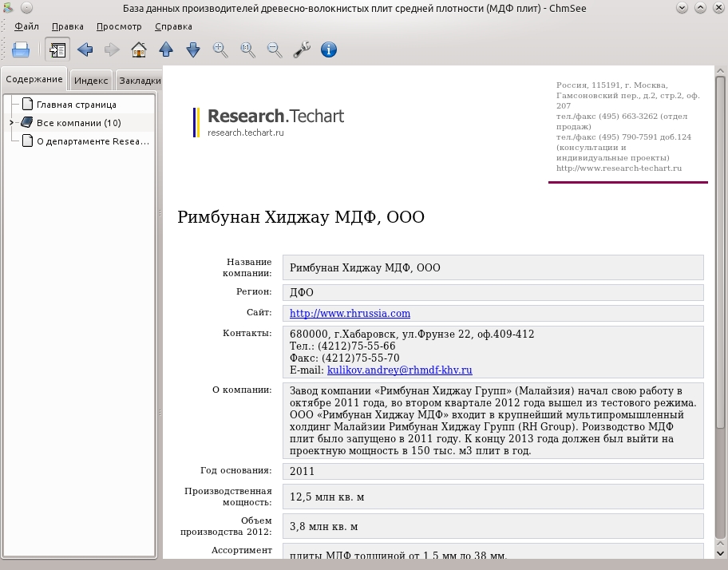Image resolution: width=728 pixels, height=570 pixels.
Task: Click the 3,8 млн кв. м value
Action: pyautogui.click(x=323, y=527)
